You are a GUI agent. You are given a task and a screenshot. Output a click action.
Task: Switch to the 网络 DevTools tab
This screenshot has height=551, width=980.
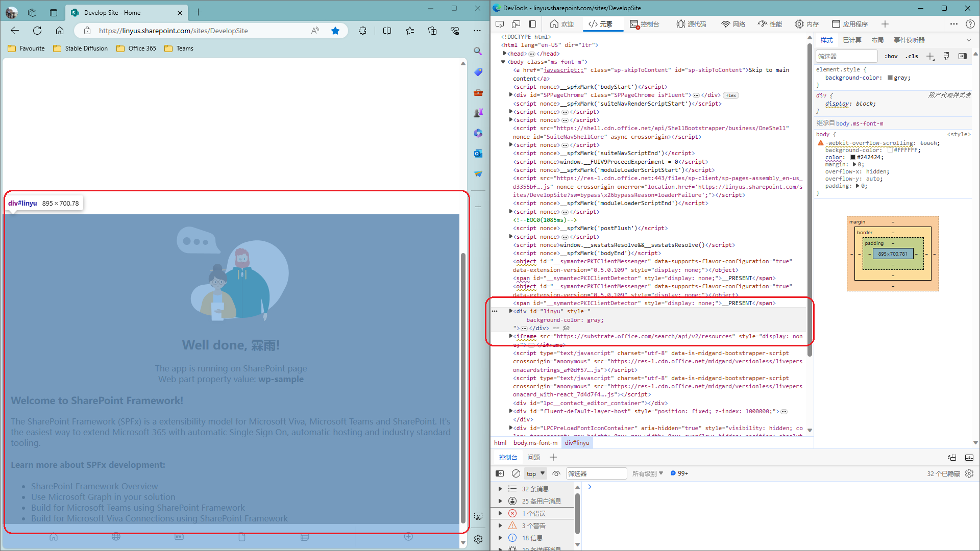click(x=733, y=24)
